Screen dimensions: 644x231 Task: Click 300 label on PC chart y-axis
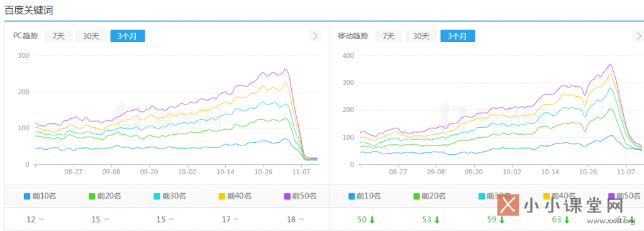(23, 55)
